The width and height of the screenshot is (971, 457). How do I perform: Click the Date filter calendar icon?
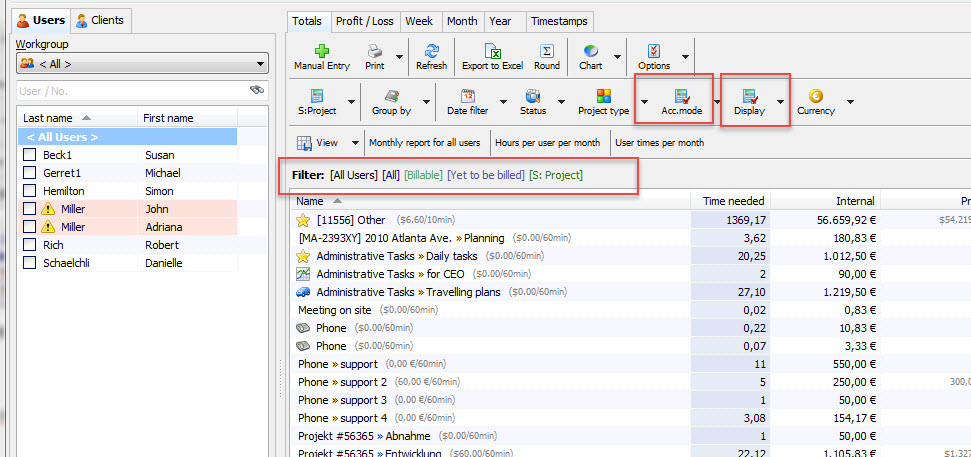click(467, 96)
